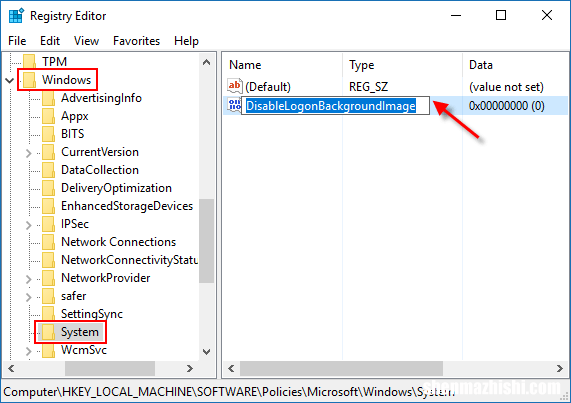Expand the NetworkProvider key
This screenshot has height=403, width=571.
click(29, 279)
